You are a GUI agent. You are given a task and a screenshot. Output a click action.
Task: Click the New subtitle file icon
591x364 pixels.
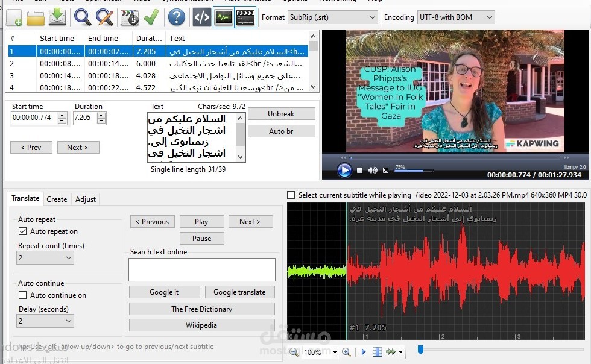point(14,17)
